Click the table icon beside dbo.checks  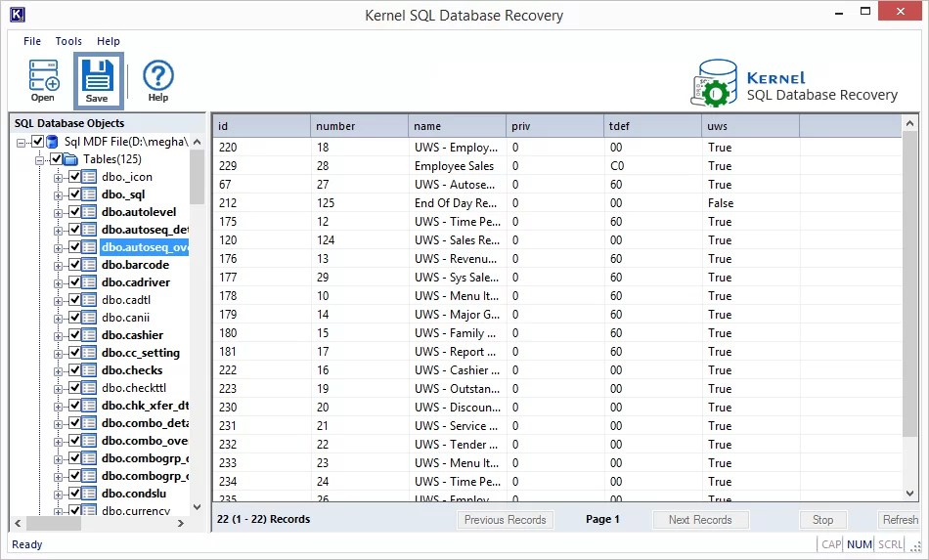89,370
